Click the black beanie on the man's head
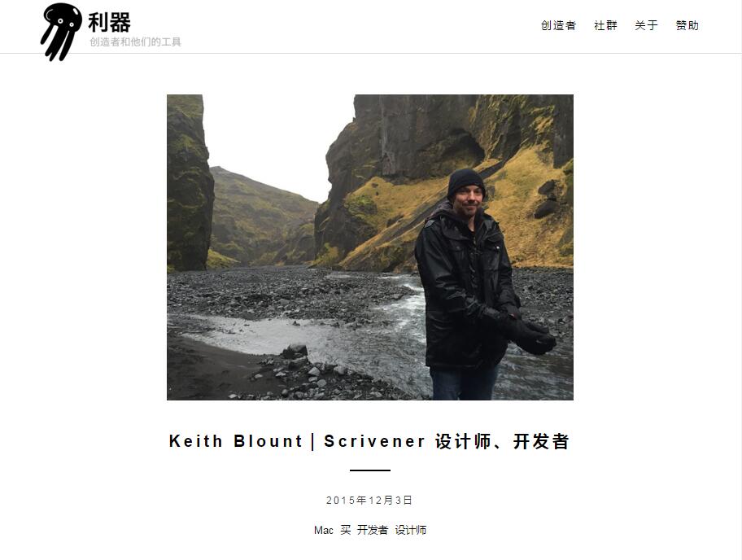 click(465, 182)
